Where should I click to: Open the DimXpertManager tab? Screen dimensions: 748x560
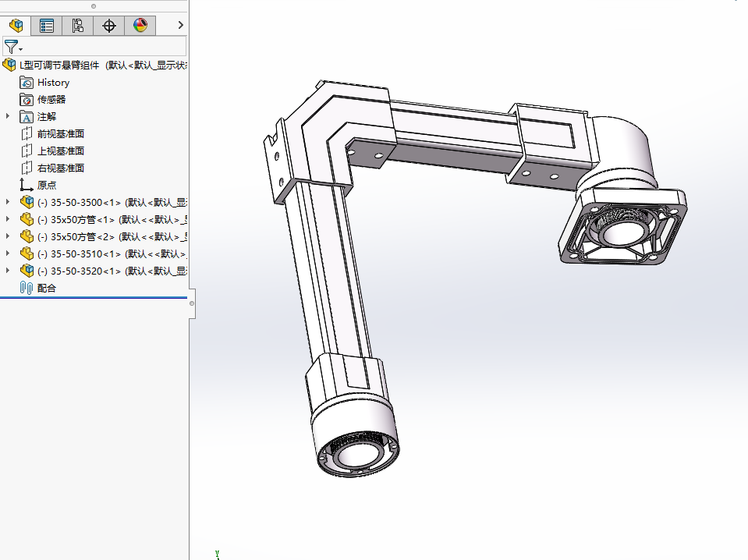[108, 25]
